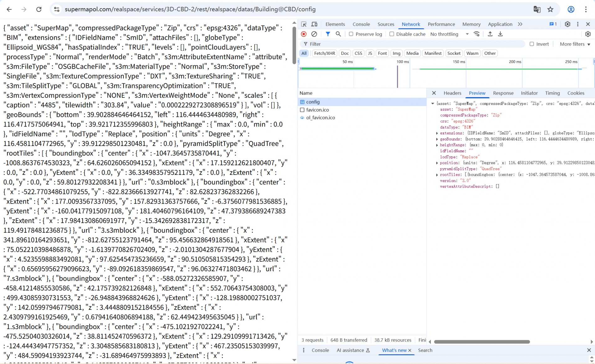595x364 pixels.
Task: Activate the inspect element picker
Action: coord(304,24)
